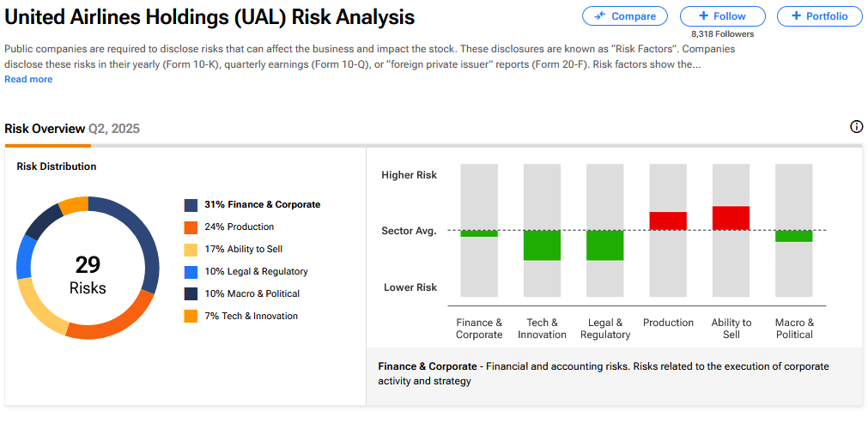
Task: Expand description with Read more link
Action: pos(28,79)
